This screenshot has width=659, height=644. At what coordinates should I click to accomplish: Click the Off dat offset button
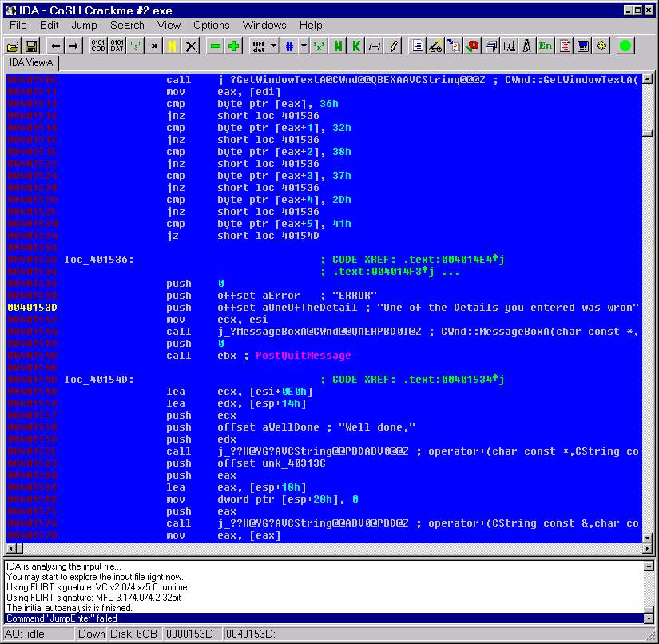(x=259, y=46)
